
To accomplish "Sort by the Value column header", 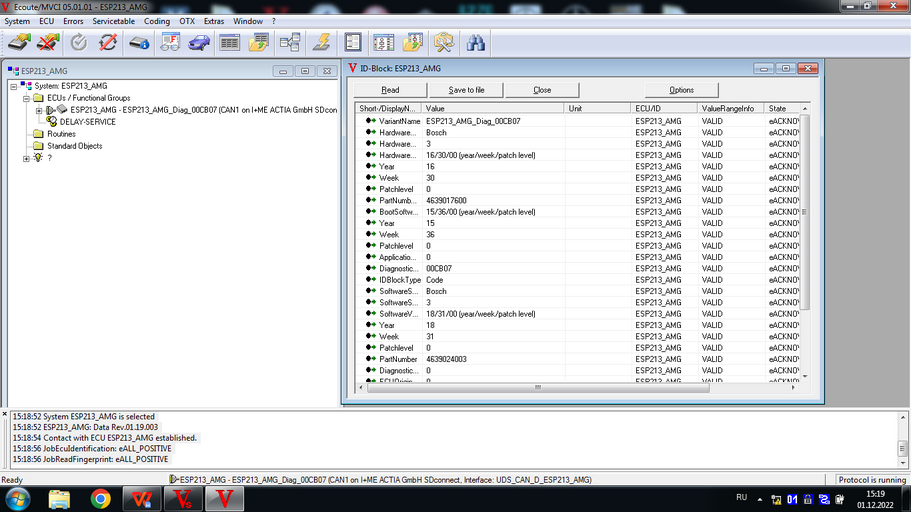I will point(493,109).
